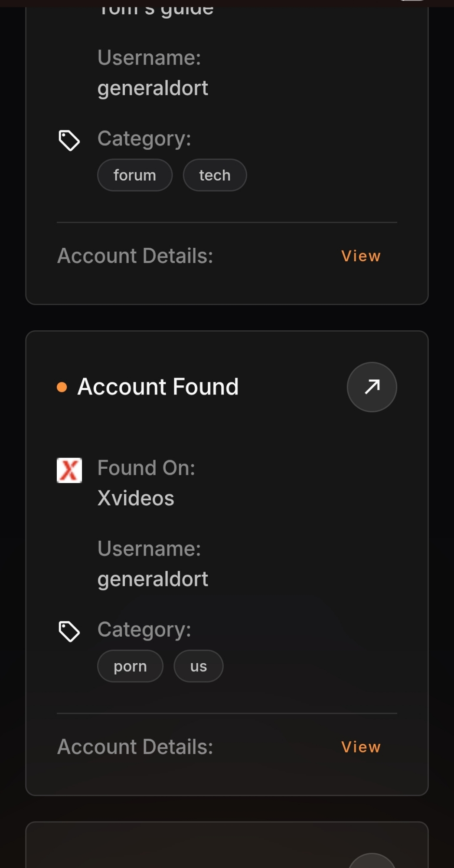Image resolution: width=454 pixels, height=868 pixels.
Task: Click the Xvideos site name text
Action: (x=136, y=498)
